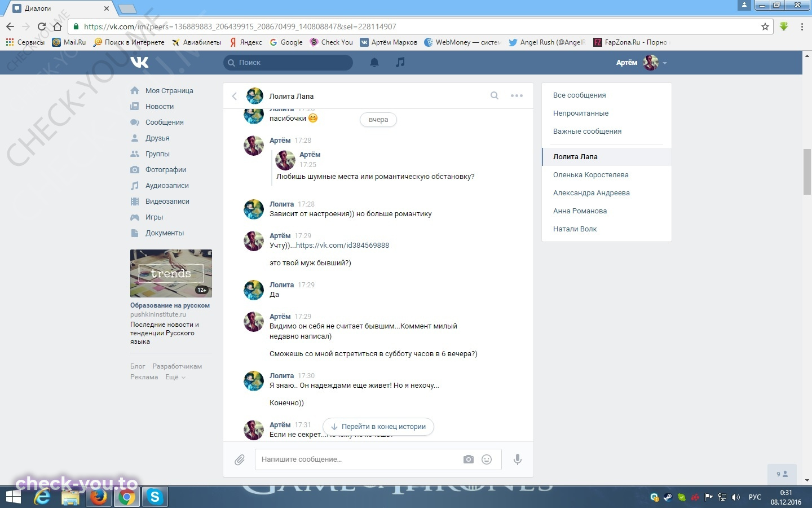The width and height of the screenshot is (812, 508).
Task: Click the green download extension icon
Action: pyautogui.click(x=784, y=27)
